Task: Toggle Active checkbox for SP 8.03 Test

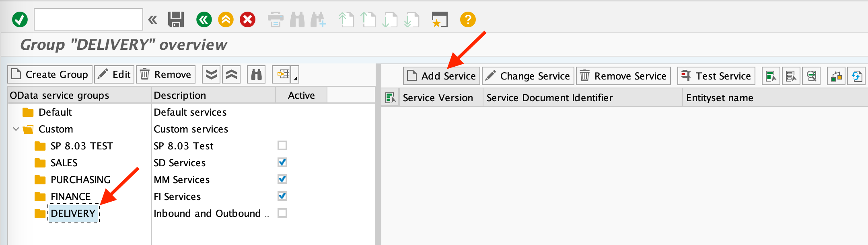Action: pos(282,145)
